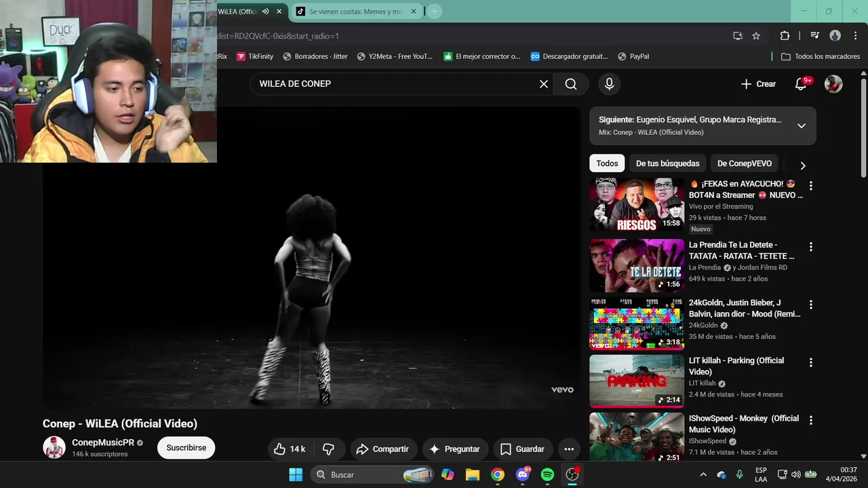Open the PayPal bookmark
The image size is (868, 488).
pyautogui.click(x=633, y=56)
